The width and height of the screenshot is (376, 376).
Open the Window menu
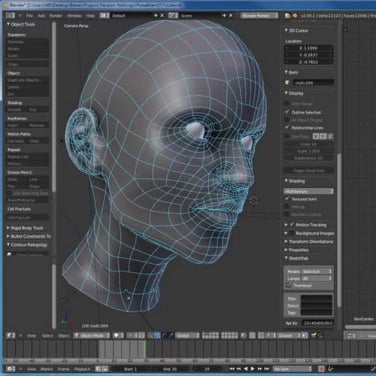(x=74, y=15)
